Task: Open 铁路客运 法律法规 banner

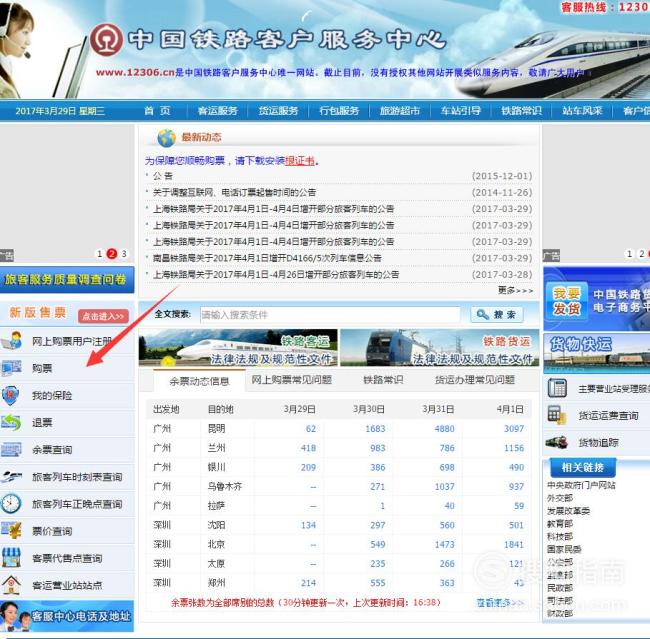Action: (238, 347)
